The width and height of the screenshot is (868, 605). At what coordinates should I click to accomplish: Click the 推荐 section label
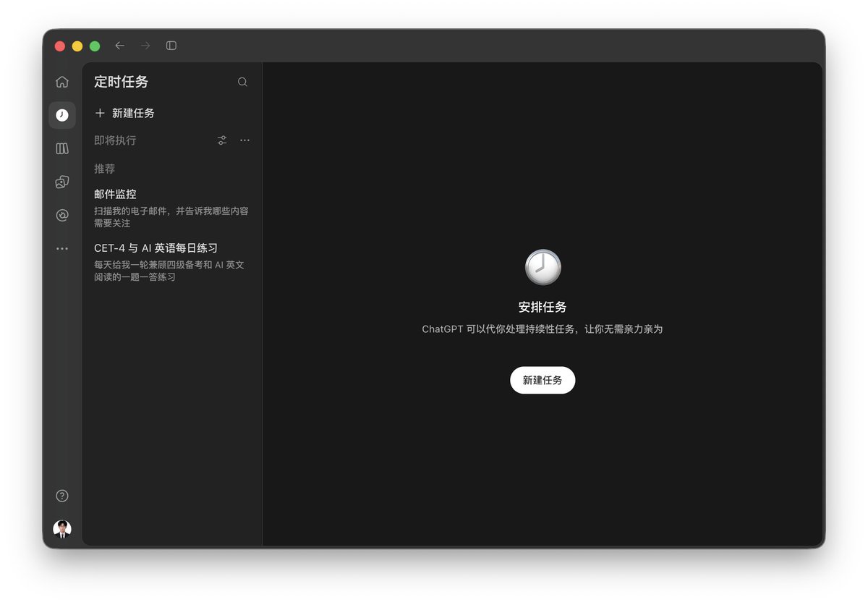pyautogui.click(x=104, y=169)
